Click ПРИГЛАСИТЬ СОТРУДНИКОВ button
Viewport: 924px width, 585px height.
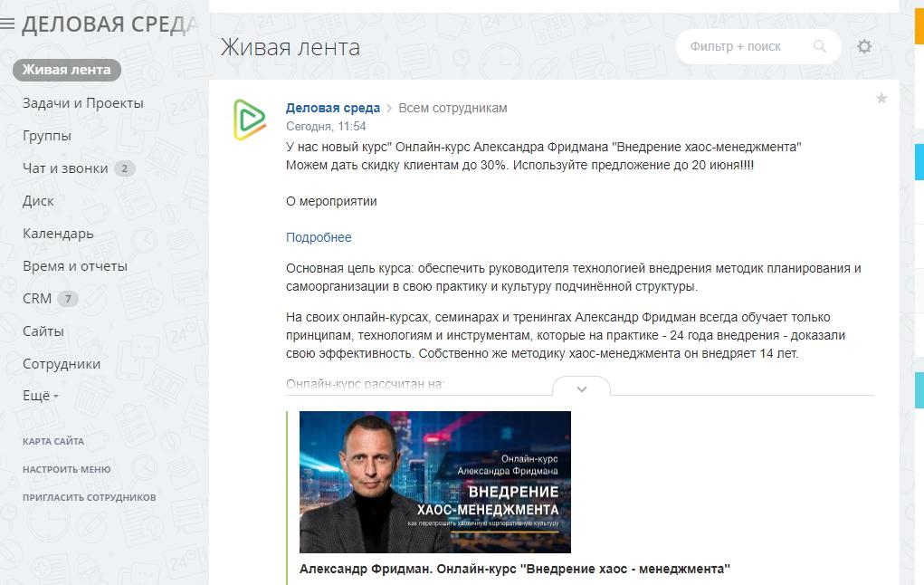point(89,497)
